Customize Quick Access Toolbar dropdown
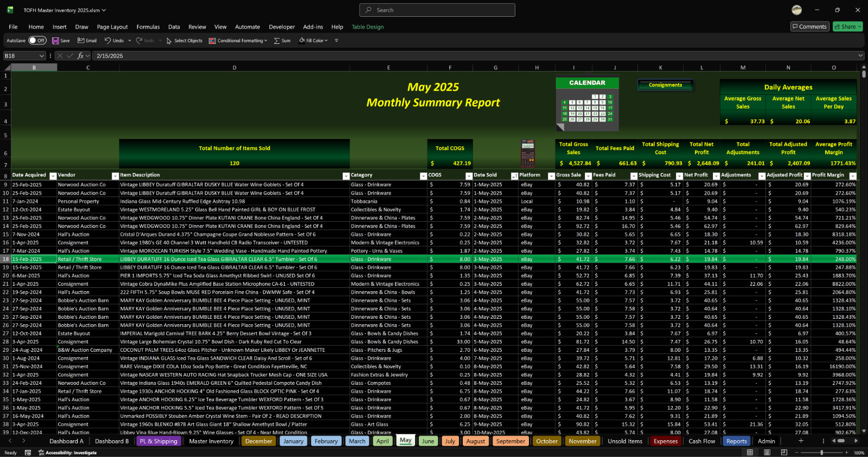This screenshot has width=868, height=457. point(336,41)
